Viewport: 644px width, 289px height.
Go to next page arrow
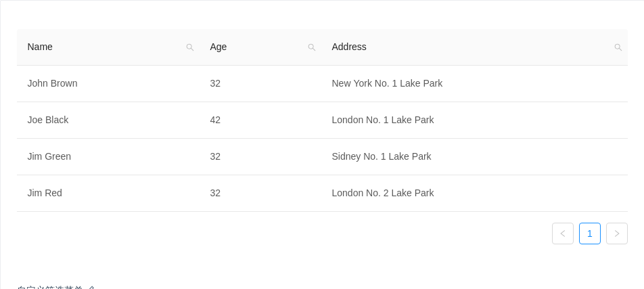point(617,234)
